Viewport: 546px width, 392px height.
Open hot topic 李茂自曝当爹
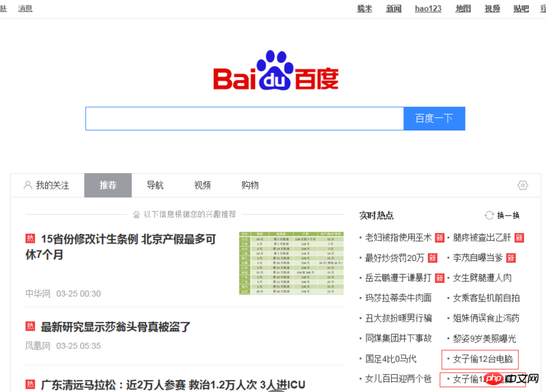[478, 258]
